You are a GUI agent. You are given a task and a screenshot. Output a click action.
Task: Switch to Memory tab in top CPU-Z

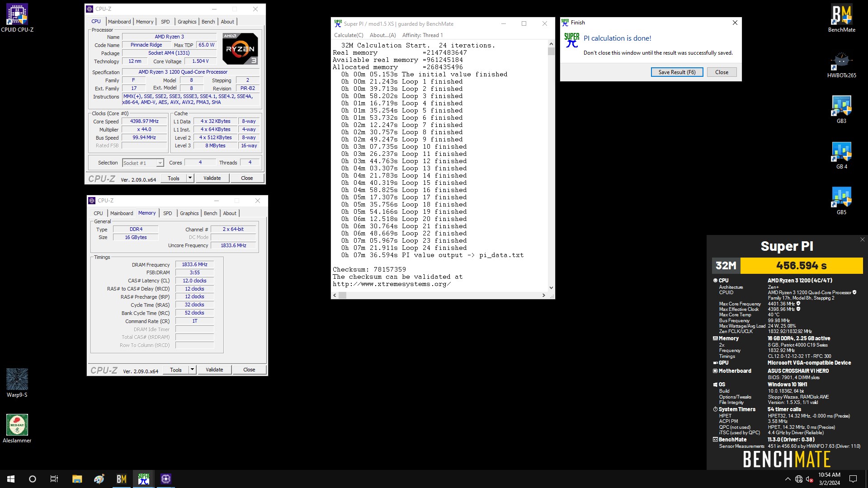145,22
